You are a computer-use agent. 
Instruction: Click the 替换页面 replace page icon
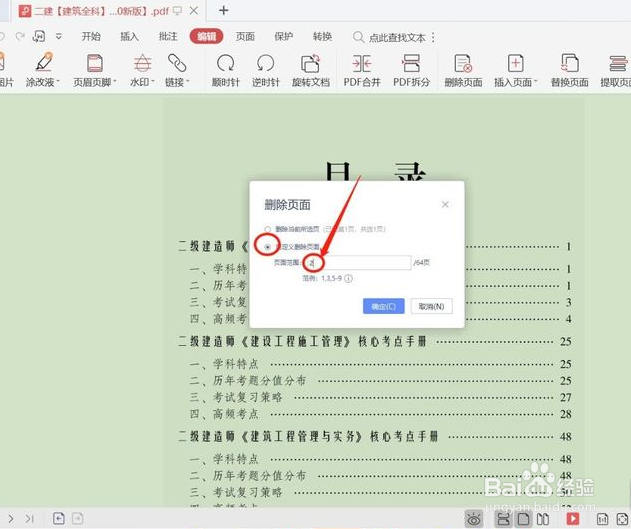(569, 63)
